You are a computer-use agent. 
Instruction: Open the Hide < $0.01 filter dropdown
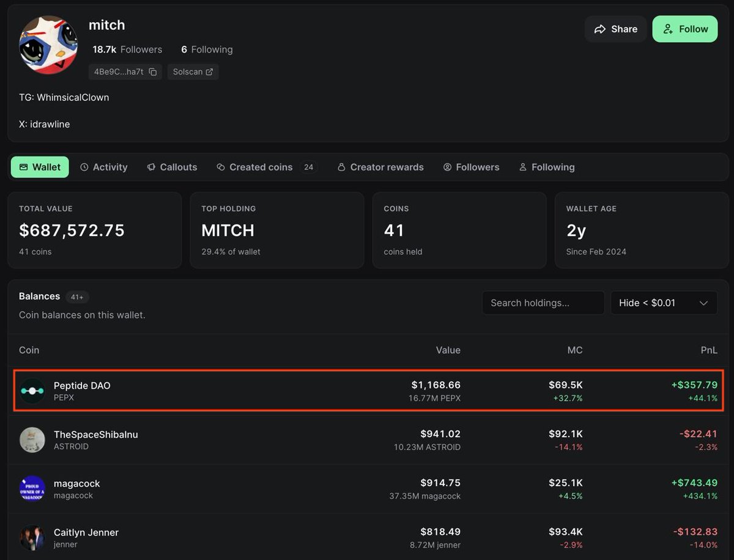tap(664, 303)
